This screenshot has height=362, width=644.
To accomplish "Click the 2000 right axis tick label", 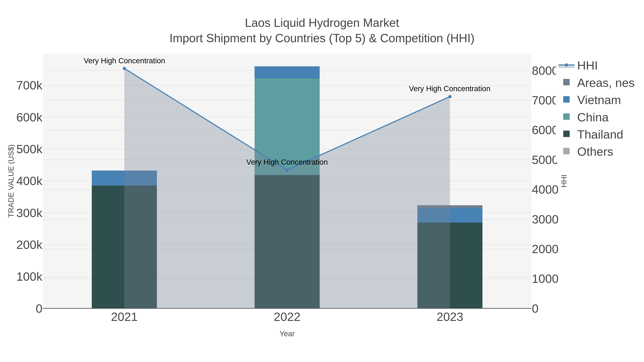I will 545,249.
